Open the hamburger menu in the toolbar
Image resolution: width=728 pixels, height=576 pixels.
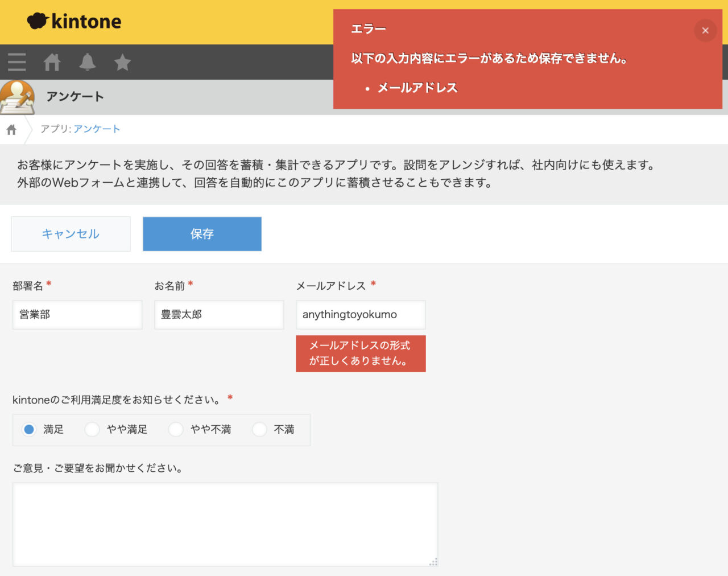[x=16, y=62]
